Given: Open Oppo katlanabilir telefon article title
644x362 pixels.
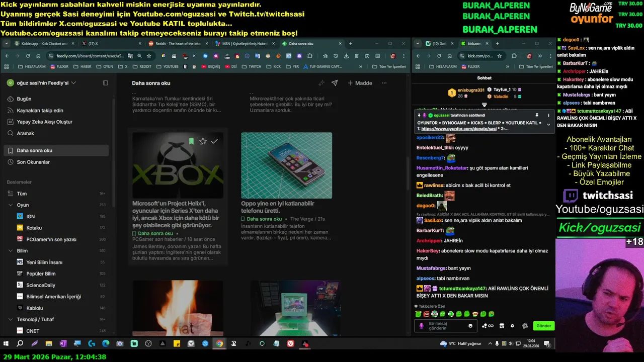Looking at the screenshot, I should 278,207.
